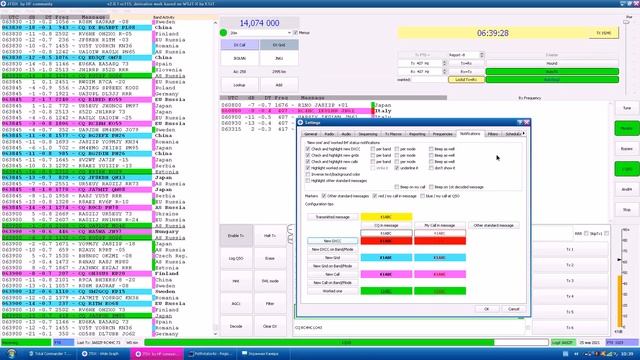Enable Inverse text/background color
Viewport: 640px width, 360px height.
pyautogui.click(x=308, y=174)
